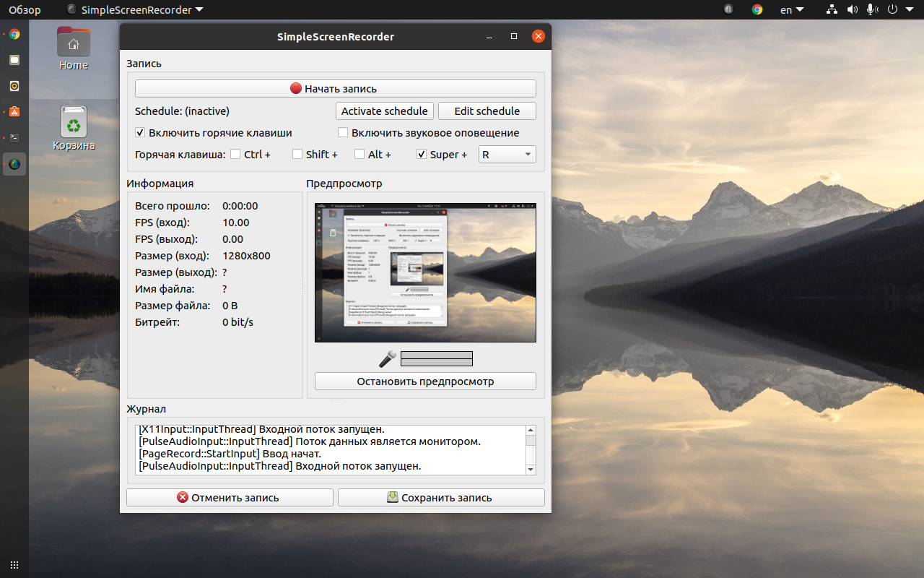Screen dimensions: 924x578
Task: Launch Rhythmbox from the dock
Action: point(14,86)
